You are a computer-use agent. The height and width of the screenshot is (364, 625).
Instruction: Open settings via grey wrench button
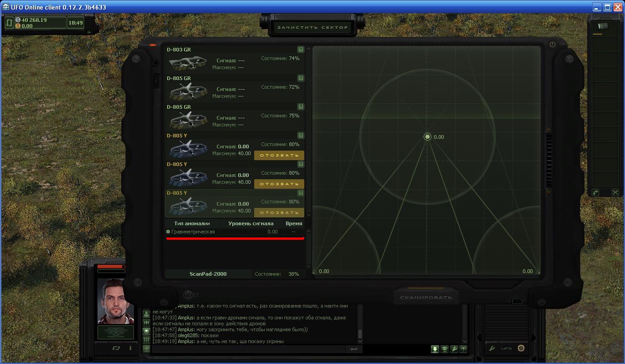click(492, 349)
